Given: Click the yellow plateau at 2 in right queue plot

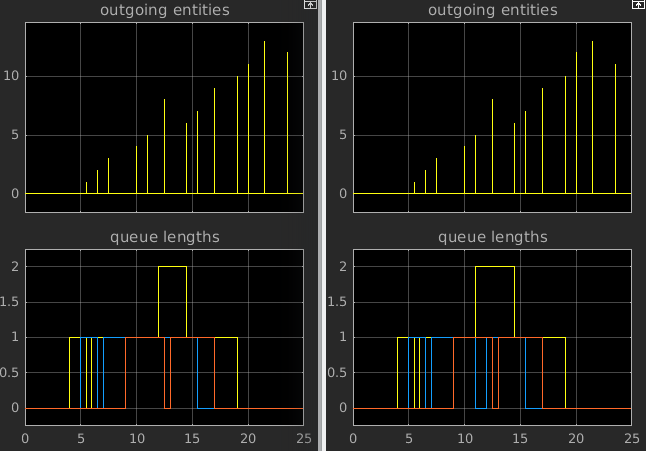Looking at the screenshot, I should [x=494, y=266].
